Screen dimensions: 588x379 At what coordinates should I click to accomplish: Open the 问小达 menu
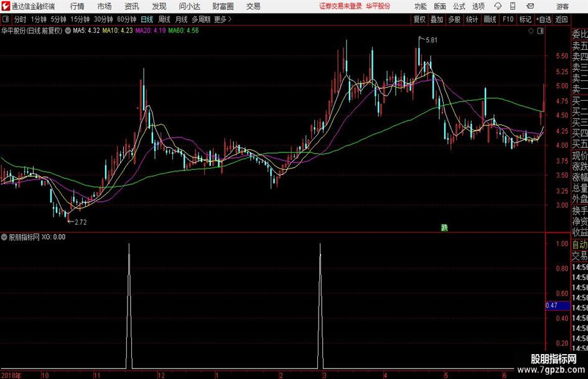pos(189,6)
